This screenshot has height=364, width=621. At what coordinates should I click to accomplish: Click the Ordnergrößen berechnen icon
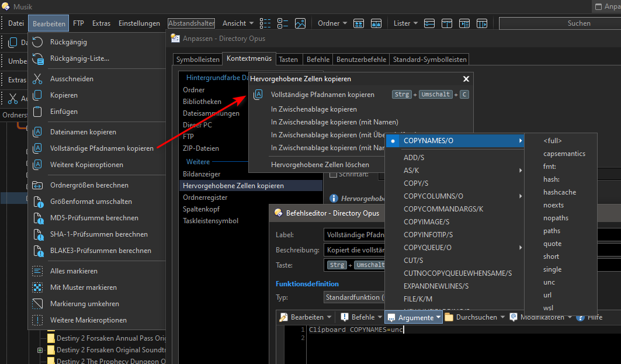(x=37, y=185)
